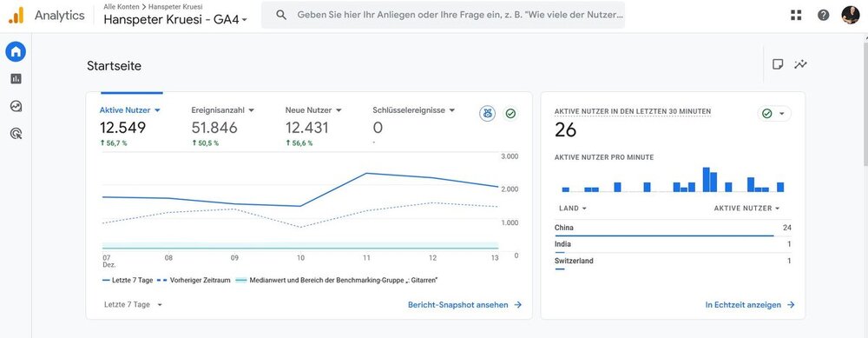Image resolution: width=868 pixels, height=338 pixels.
Task: Open the Schlüsselereignisse metric dropdown
Action: pyautogui.click(x=414, y=110)
